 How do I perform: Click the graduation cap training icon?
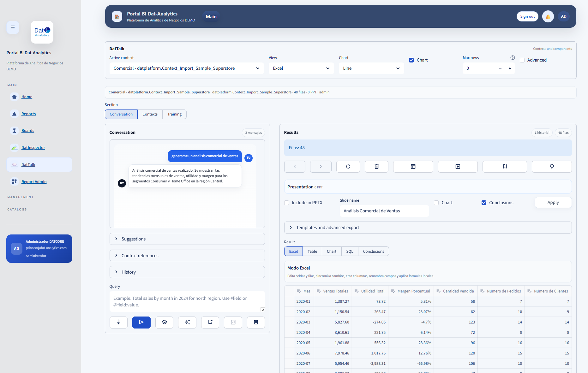click(164, 322)
